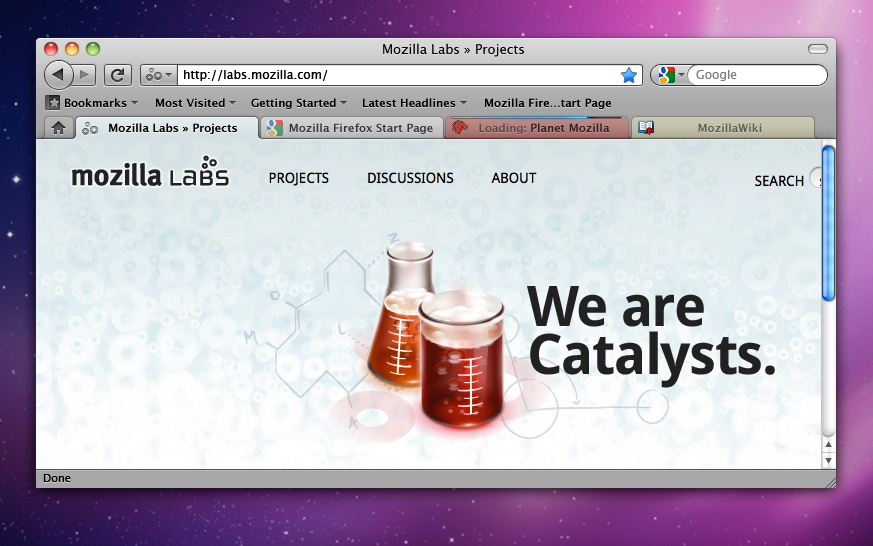Click the toolbar toggle pill button in title bar

(x=818, y=49)
